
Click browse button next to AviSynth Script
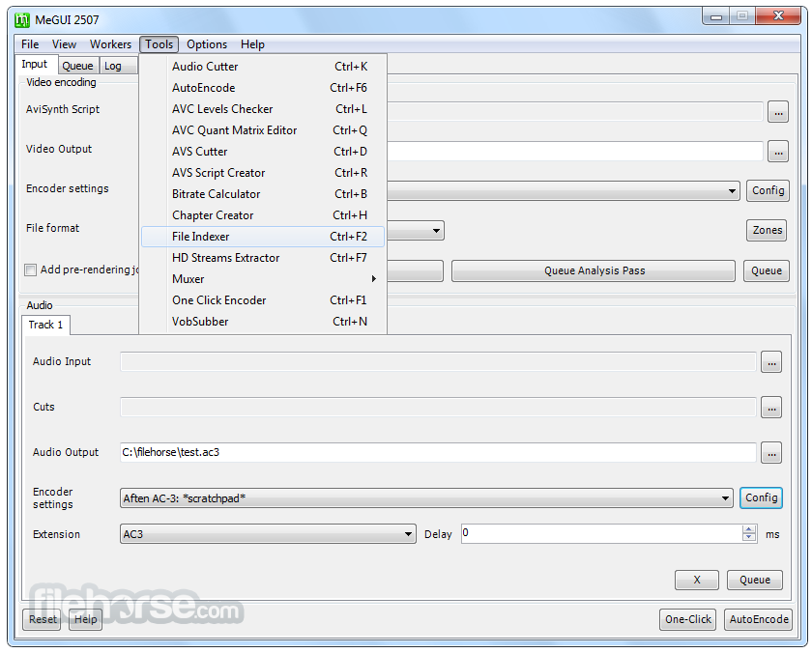click(777, 112)
